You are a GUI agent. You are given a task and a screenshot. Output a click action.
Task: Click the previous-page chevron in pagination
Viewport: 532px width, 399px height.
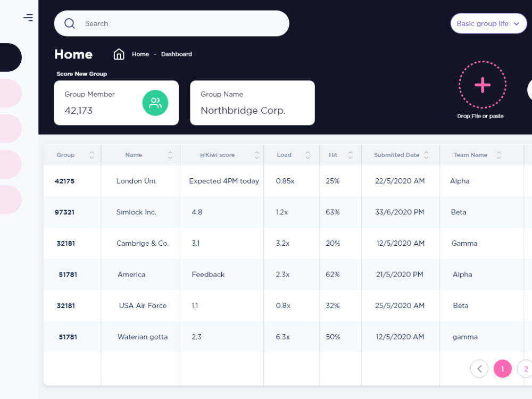click(x=479, y=368)
